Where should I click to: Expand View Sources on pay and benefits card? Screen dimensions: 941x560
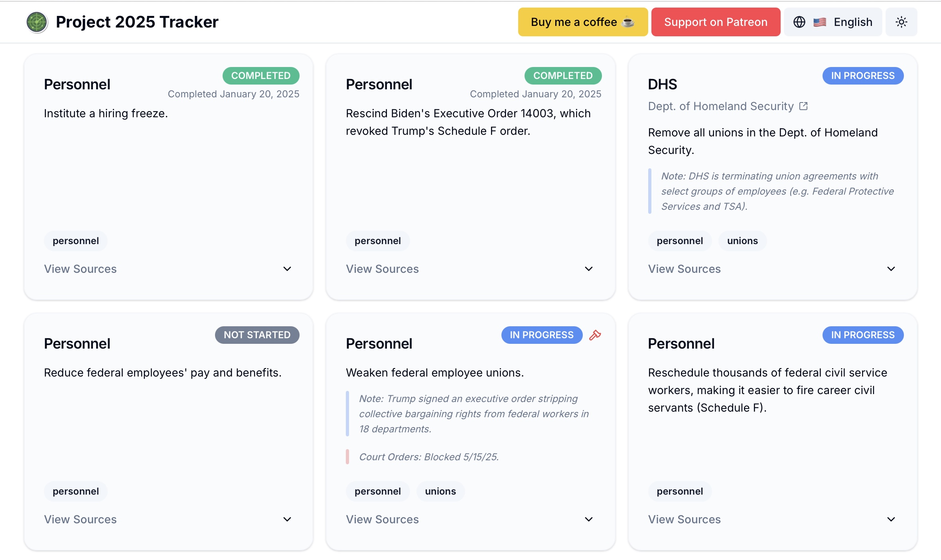(x=287, y=519)
